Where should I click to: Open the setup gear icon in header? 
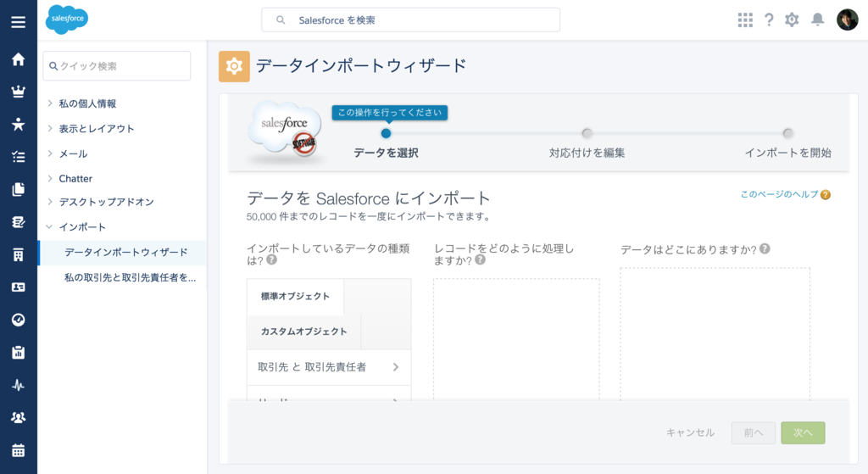[793, 20]
